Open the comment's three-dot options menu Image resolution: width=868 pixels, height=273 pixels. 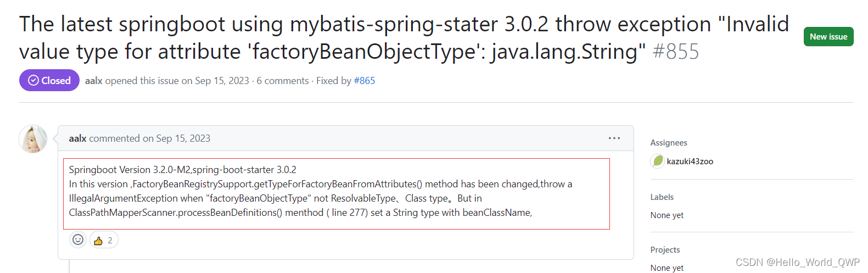click(614, 138)
